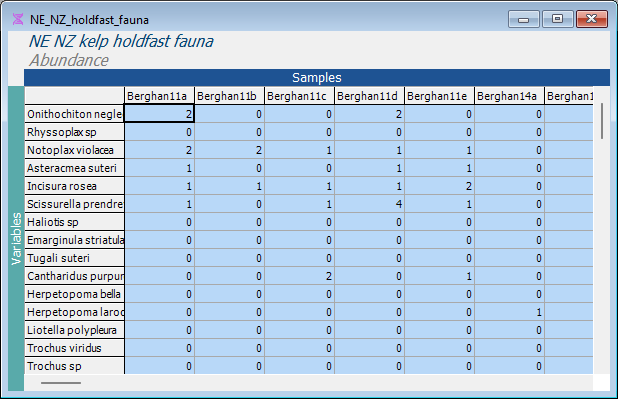This screenshot has width=618, height=399.
Task: Select the Liotella polypleura row label
Action: [74, 330]
